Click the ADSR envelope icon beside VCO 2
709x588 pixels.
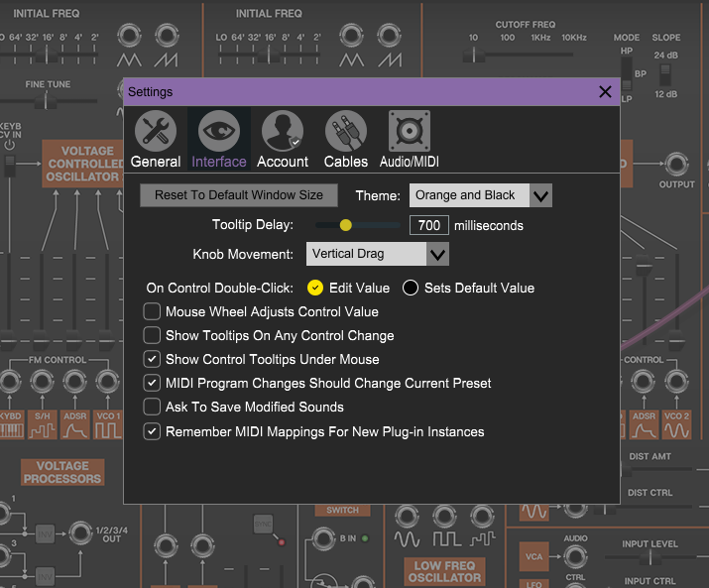[644, 429]
